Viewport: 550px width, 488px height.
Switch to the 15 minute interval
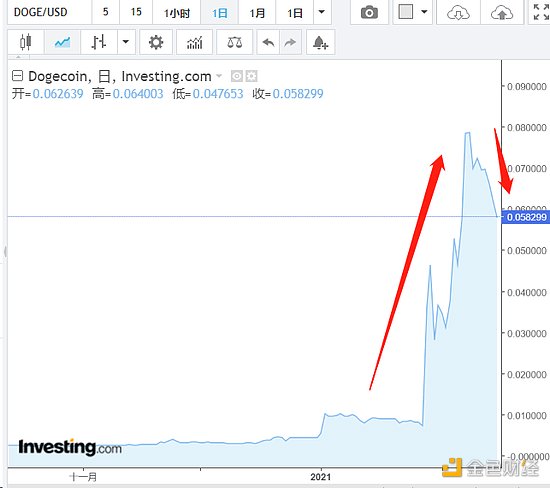[x=136, y=12]
